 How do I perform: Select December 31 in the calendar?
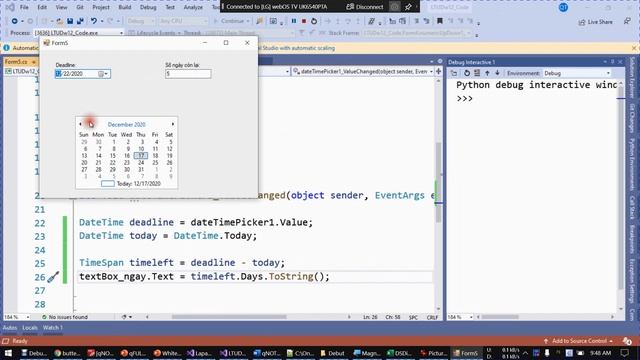point(141,169)
